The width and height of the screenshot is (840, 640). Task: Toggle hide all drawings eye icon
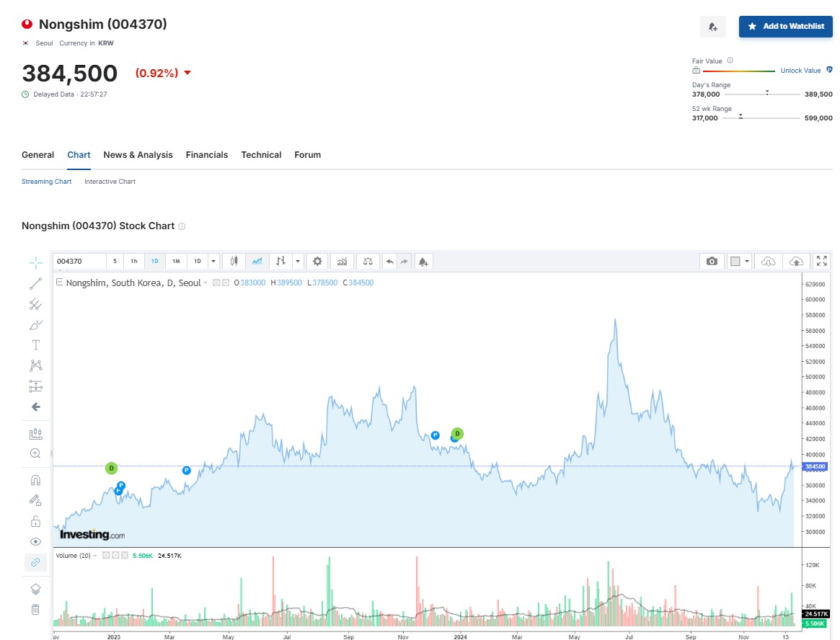35,541
